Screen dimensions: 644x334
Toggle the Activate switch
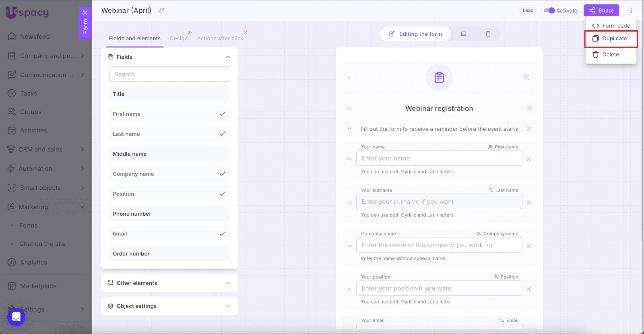point(549,10)
